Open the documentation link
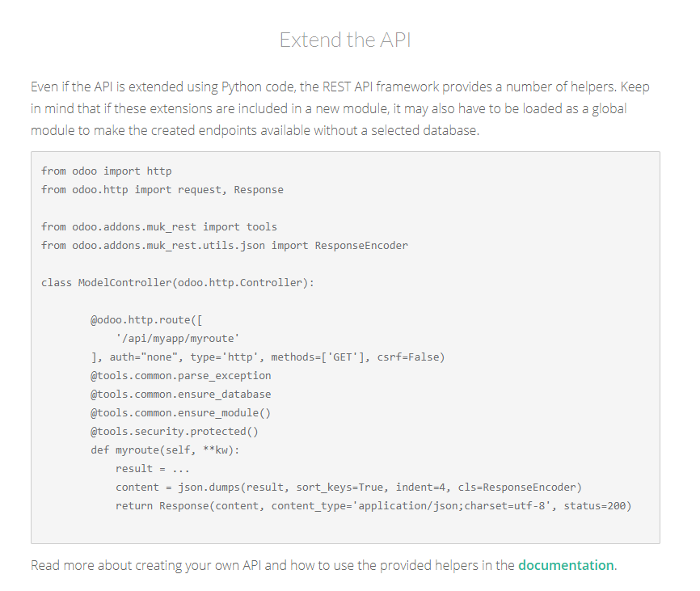 click(x=566, y=565)
